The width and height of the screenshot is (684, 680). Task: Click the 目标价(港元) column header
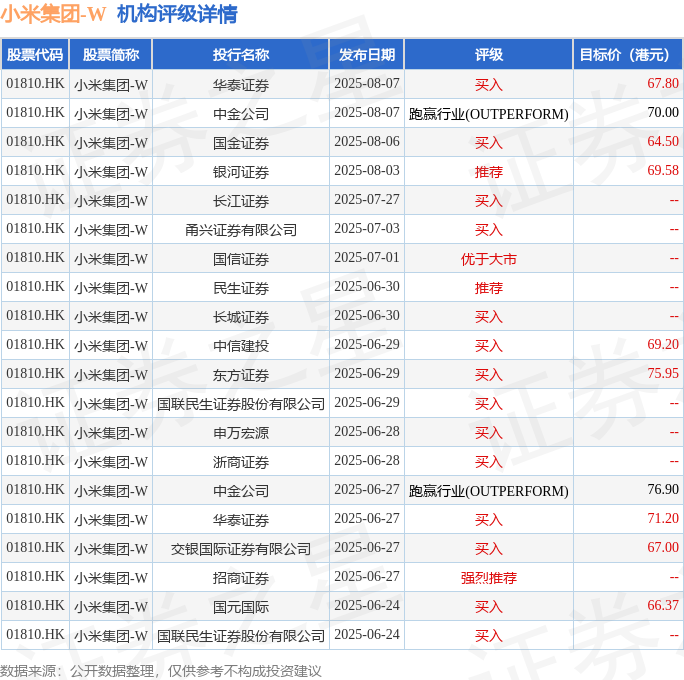point(627,55)
